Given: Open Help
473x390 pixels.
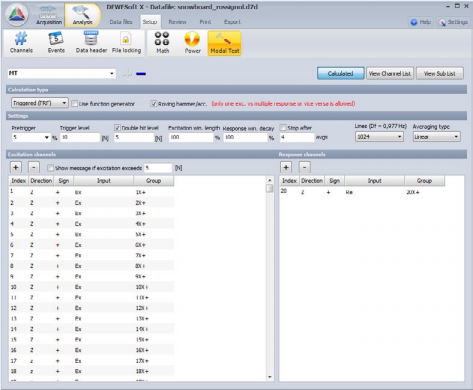Looking at the screenshot, I should point(421,22).
